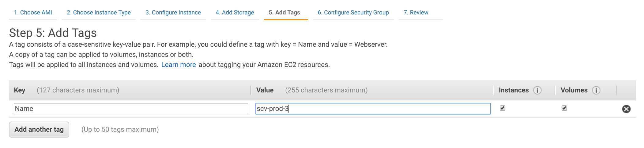Go to the 1. Choose AMI step
Image resolution: width=644 pixels, height=148 pixels.
(x=33, y=13)
